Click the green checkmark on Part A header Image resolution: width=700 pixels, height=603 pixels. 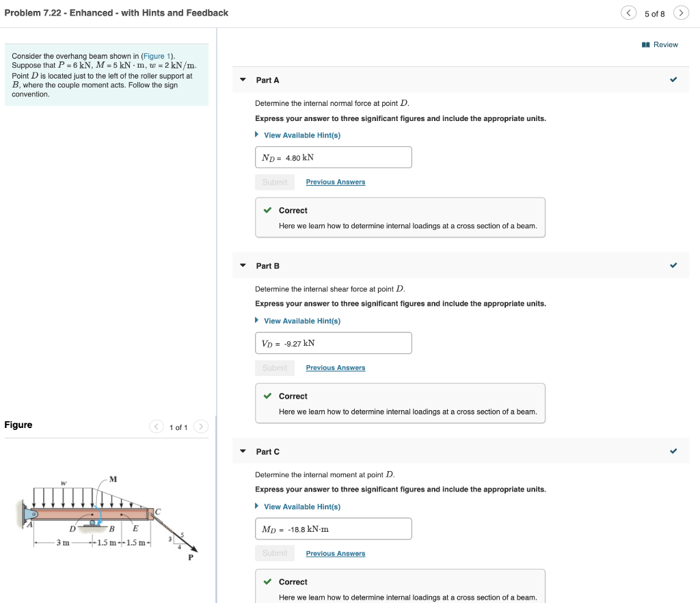click(673, 79)
